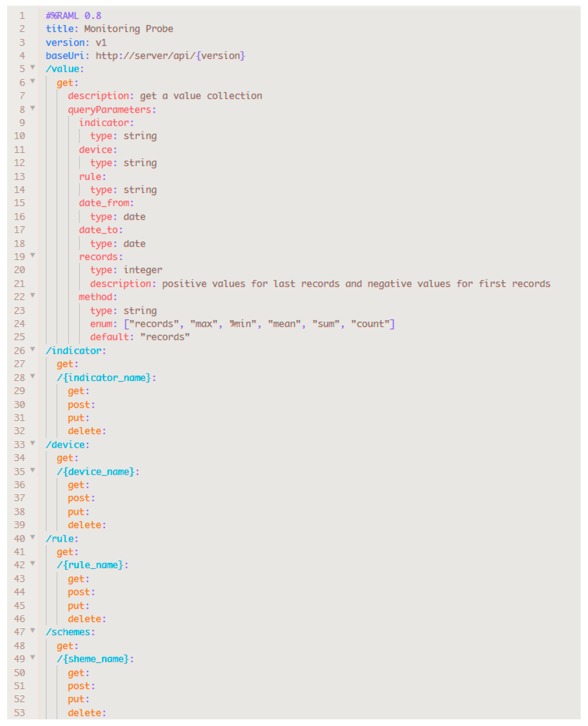Place cursor on title Monitoring Probe text
Screen dimensions: 588x726
tap(128, 29)
